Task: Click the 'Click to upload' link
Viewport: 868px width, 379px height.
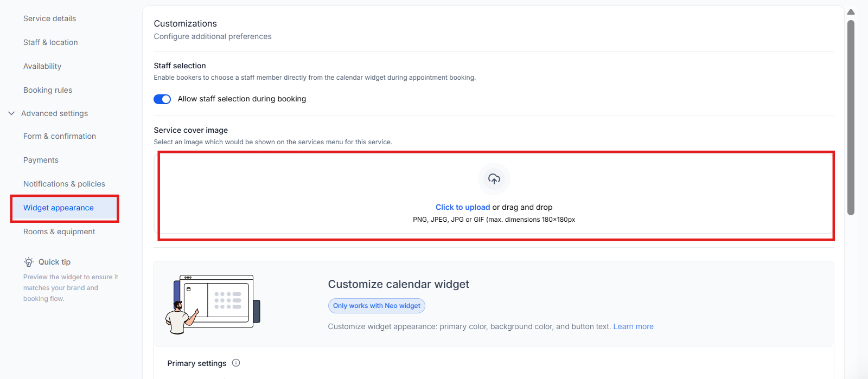Action: [463, 207]
